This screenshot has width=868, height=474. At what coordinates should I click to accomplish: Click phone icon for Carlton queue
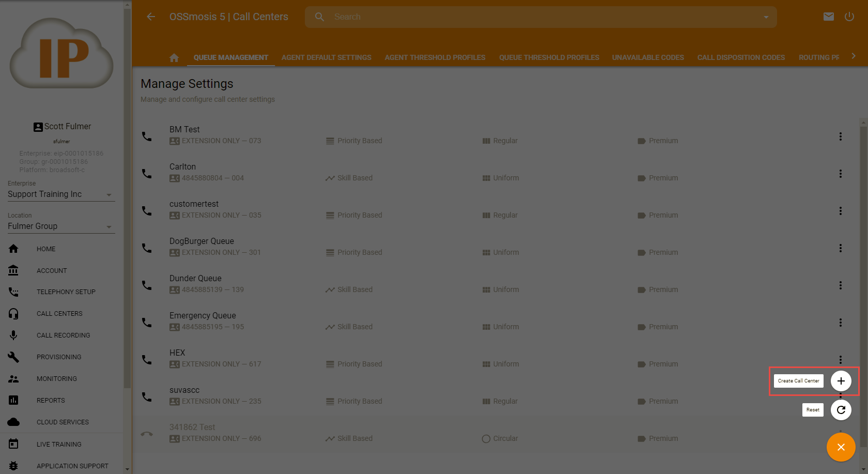click(x=147, y=174)
